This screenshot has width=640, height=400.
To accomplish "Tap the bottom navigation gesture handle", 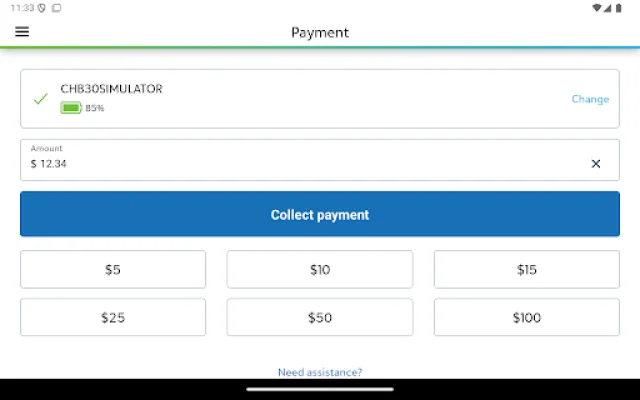I will click(320, 389).
